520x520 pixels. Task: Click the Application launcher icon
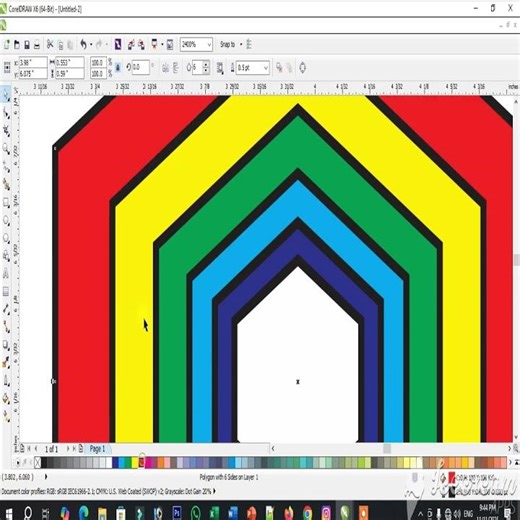coord(155,44)
